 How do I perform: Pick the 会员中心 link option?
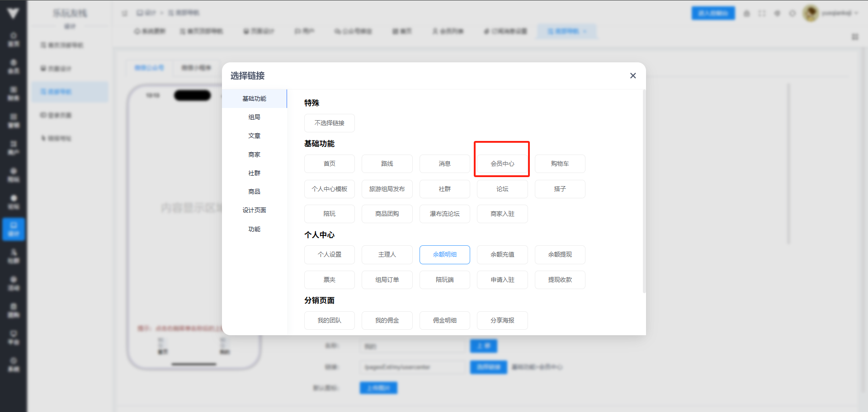502,164
